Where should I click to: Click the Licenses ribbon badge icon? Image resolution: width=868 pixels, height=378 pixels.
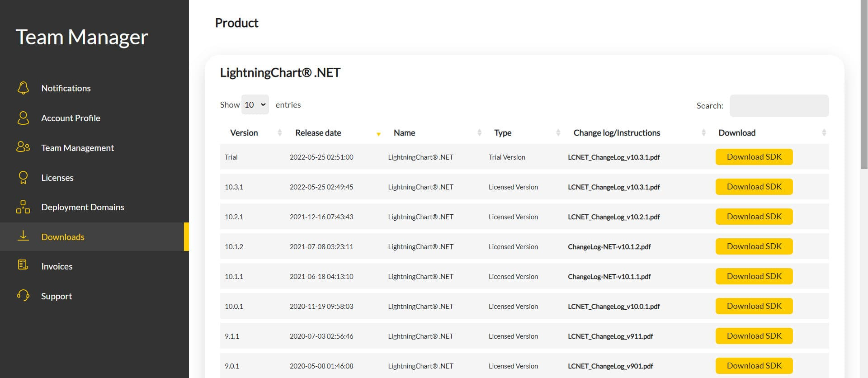coord(23,177)
